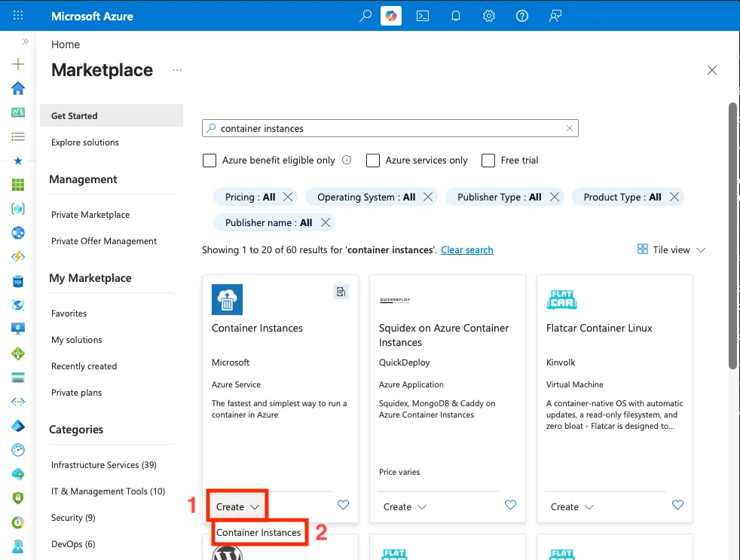Screen dimensions: 740x560
Task: Open Explore solutions
Action: (85, 142)
